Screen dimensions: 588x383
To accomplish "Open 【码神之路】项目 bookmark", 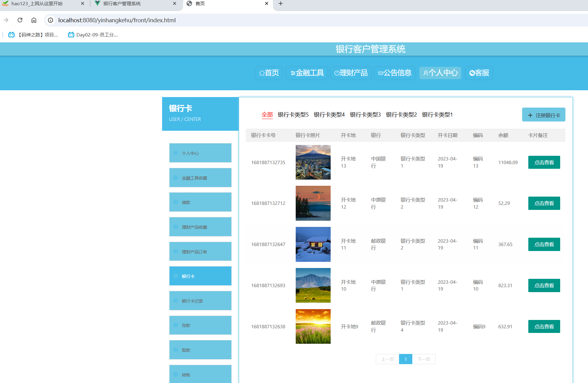I will 33,35.
